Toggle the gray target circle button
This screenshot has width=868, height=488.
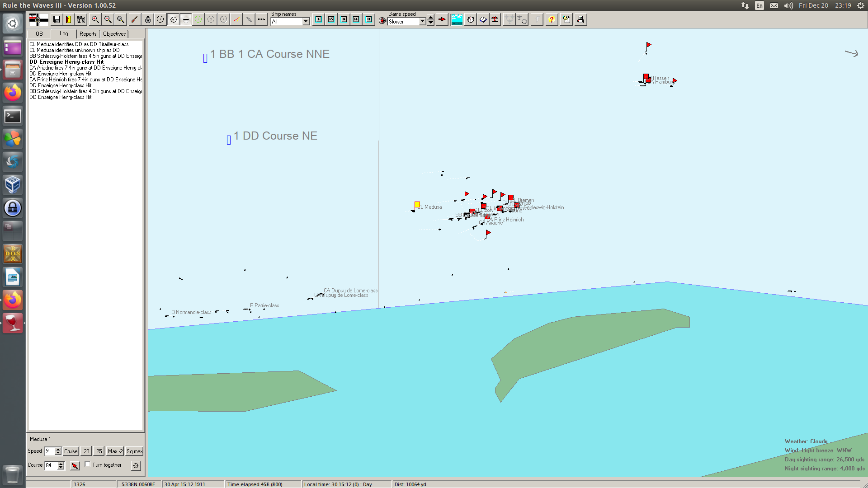point(211,19)
